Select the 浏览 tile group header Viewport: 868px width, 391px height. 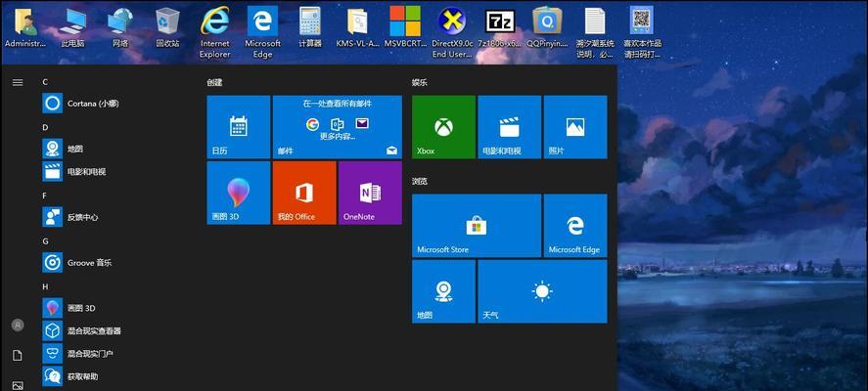(419, 181)
